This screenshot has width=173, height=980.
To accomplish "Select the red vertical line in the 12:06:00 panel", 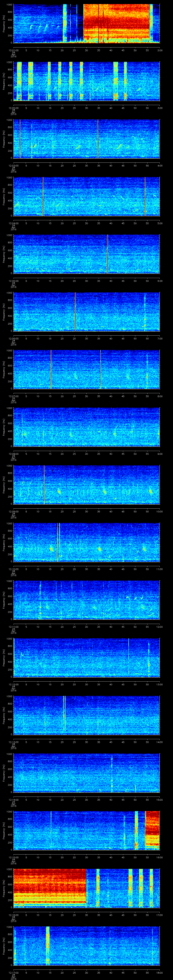I will [x=75, y=312].
